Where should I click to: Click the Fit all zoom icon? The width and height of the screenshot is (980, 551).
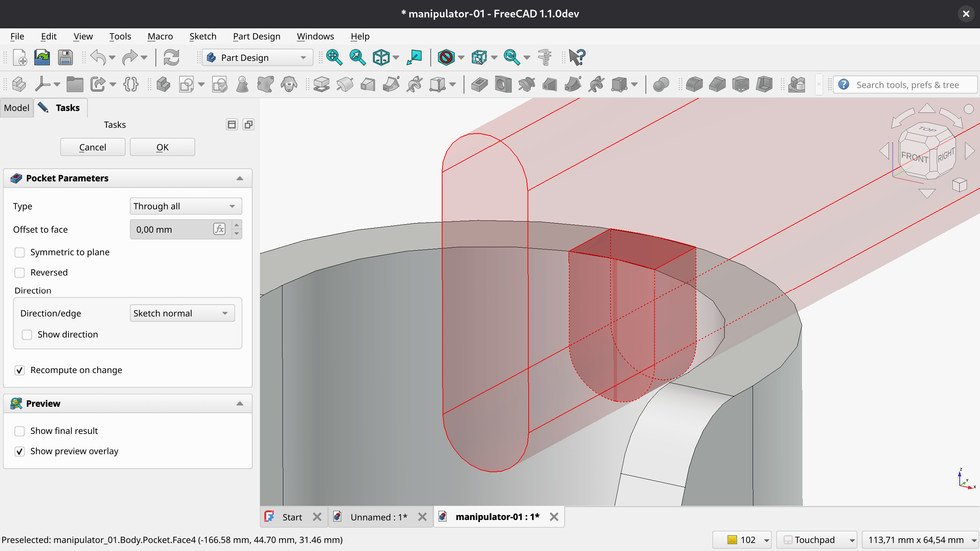334,58
